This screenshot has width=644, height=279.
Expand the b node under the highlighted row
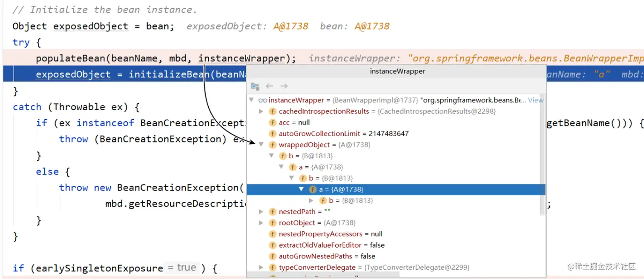click(311, 200)
